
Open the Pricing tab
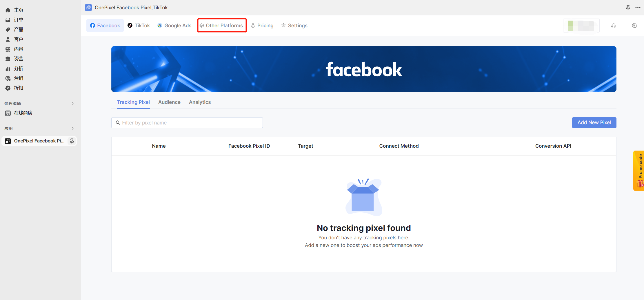(262, 26)
